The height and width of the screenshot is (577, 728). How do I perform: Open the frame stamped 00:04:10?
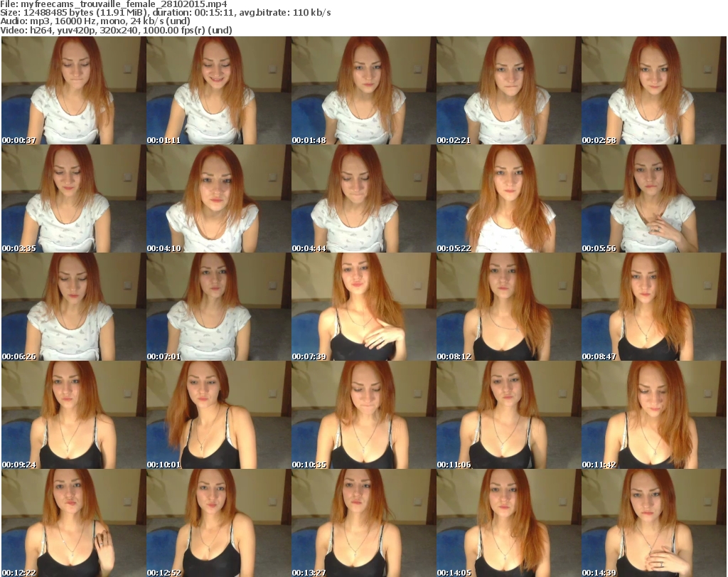click(x=218, y=198)
